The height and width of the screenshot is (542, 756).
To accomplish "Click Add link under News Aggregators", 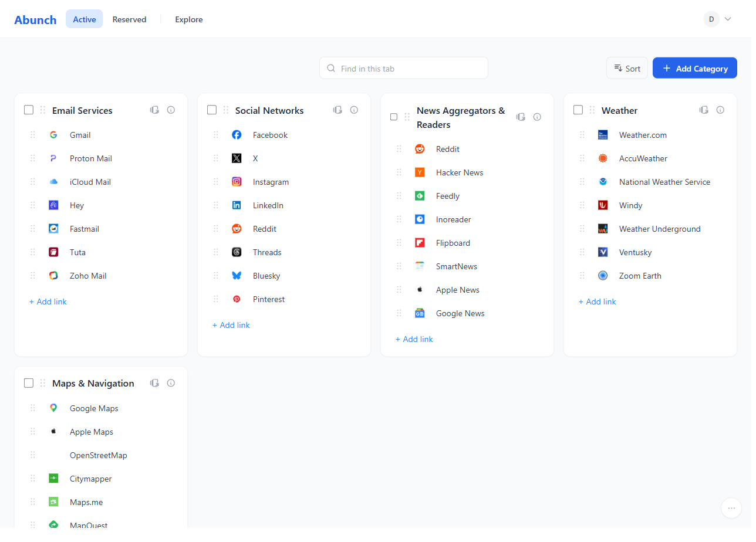I will coord(414,339).
